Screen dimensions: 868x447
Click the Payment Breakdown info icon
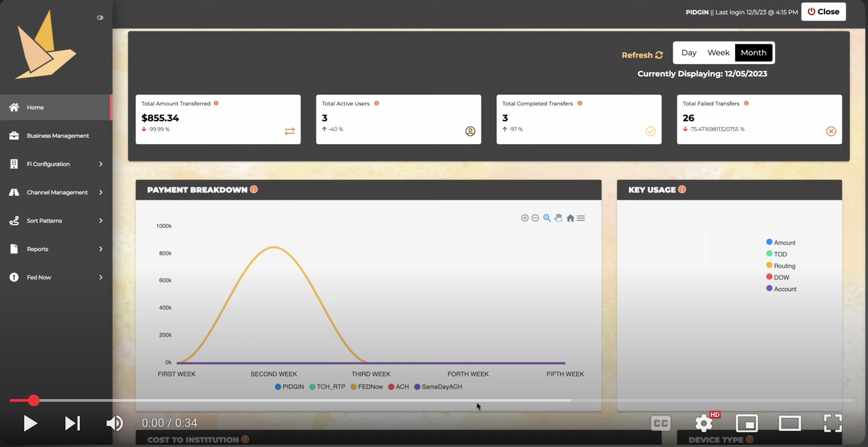pos(254,189)
